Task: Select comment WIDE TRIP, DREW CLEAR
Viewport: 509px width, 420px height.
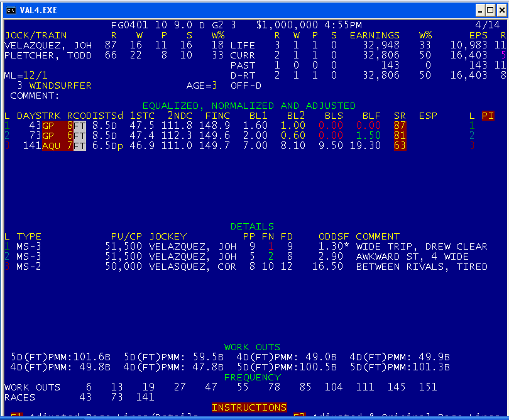Action: 422,246
